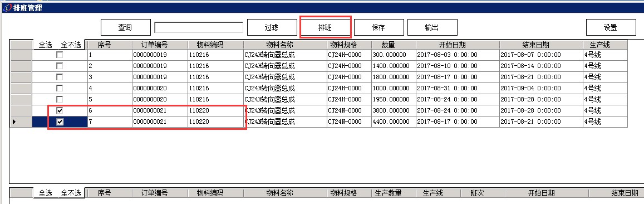Sort by the 开始日期 column header in upper grid
644x204 pixels.
pos(458,45)
